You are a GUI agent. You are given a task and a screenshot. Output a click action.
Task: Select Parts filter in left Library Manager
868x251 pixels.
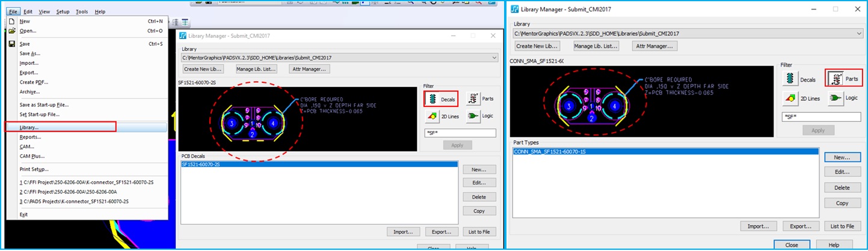point(479,98)
